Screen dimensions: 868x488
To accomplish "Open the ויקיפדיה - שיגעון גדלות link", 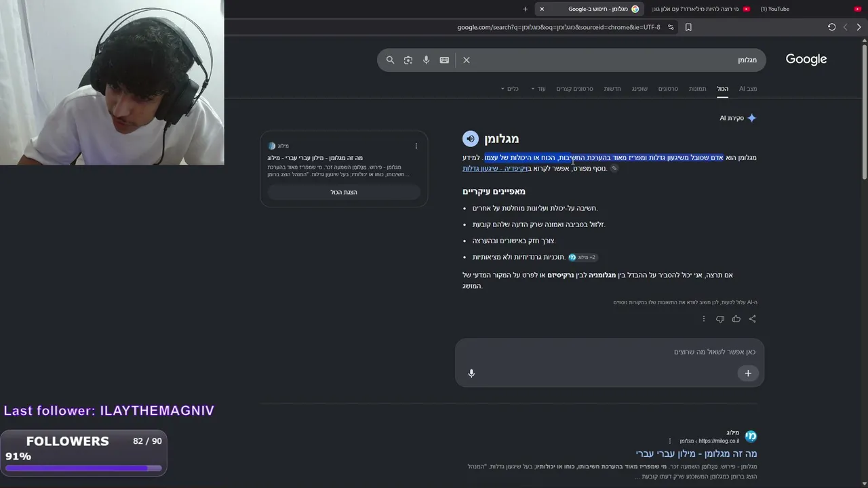I will click(x=496, y=168).
